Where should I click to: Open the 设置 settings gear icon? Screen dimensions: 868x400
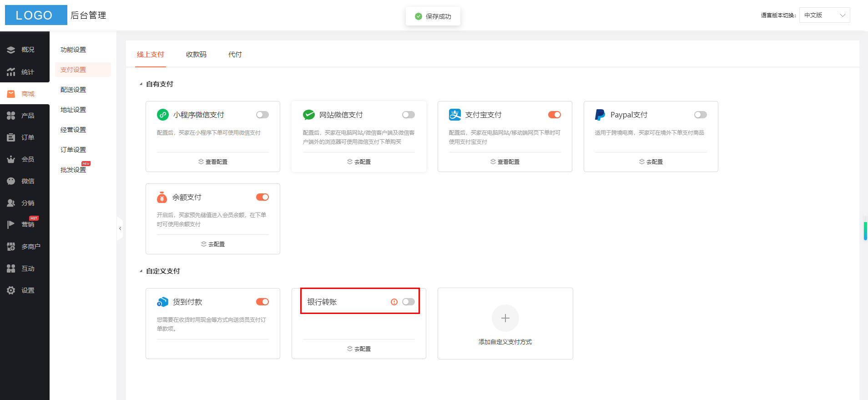click(x=11, y=290)
